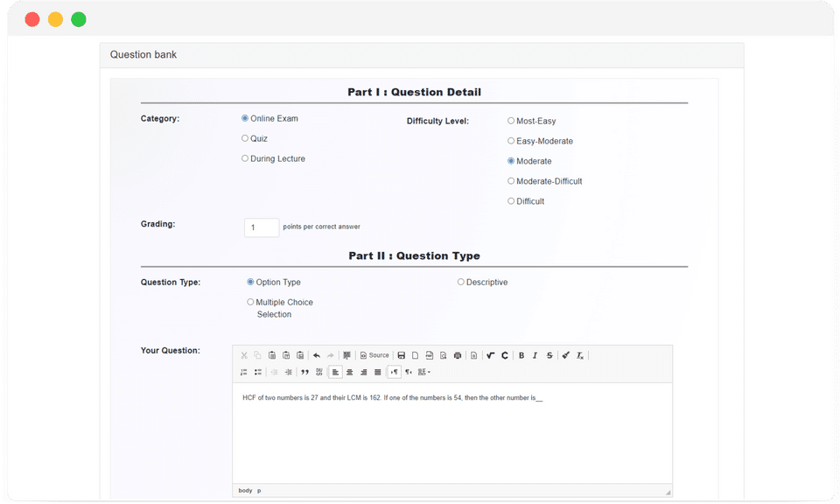Click the Remove Format icon

pos(579,355)
